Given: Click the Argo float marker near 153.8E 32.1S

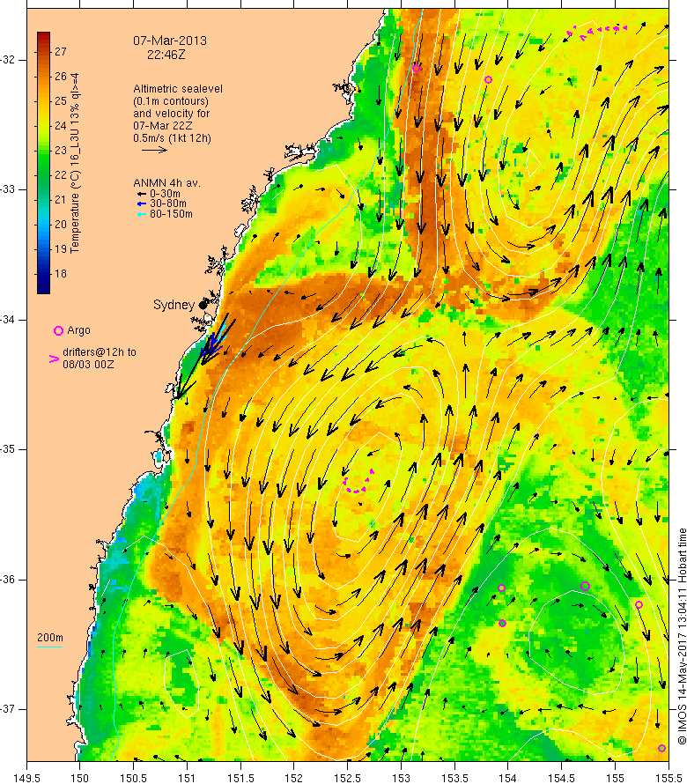Looking at the screenshot, I should [x=489, y=79].
